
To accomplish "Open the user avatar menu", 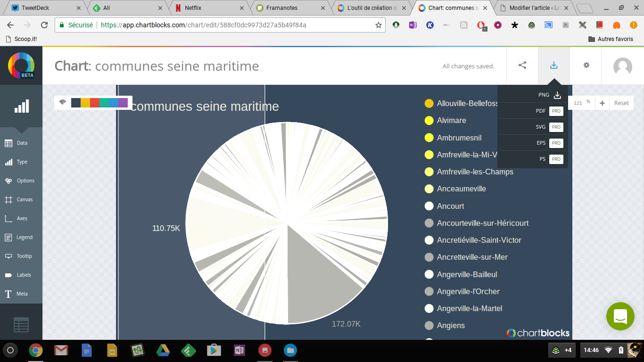I will point(622,66).
